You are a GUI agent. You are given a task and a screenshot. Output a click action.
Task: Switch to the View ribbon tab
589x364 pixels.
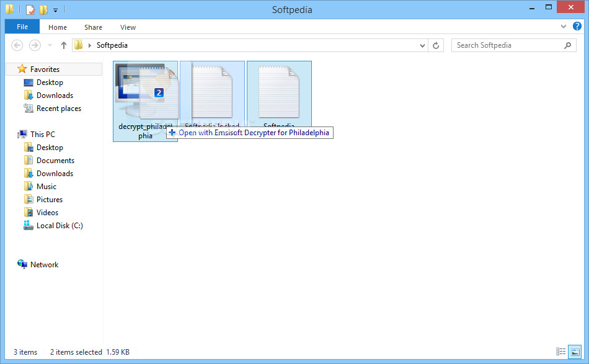pos(128,27)
